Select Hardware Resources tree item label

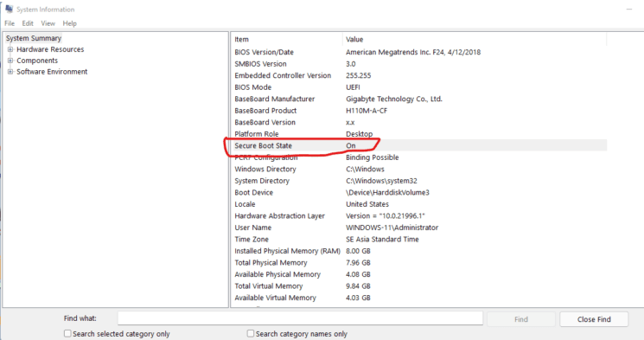[50, 49]
